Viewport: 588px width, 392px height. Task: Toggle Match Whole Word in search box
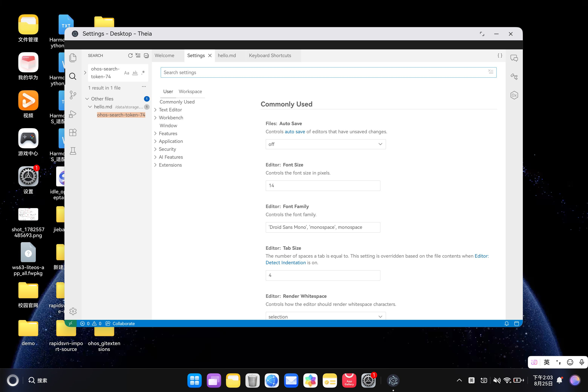click(x=135, y=73)
